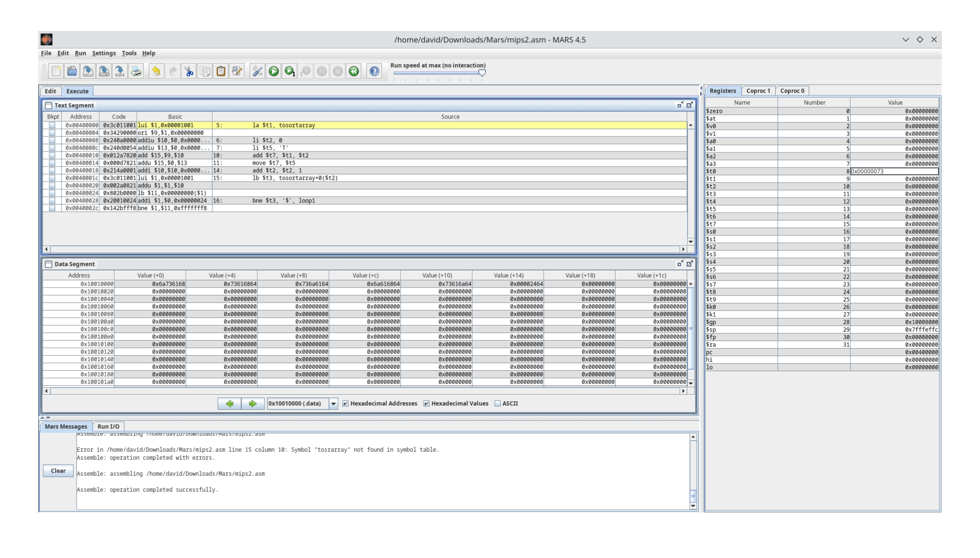Click the Undo icon in the toolbar

(x=156, y=72)
